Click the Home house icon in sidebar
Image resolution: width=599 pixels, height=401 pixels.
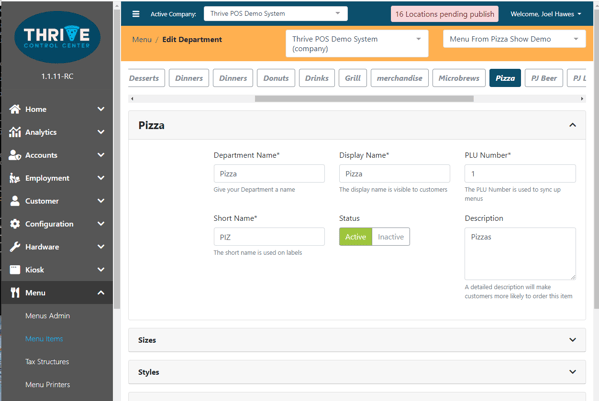15,109
